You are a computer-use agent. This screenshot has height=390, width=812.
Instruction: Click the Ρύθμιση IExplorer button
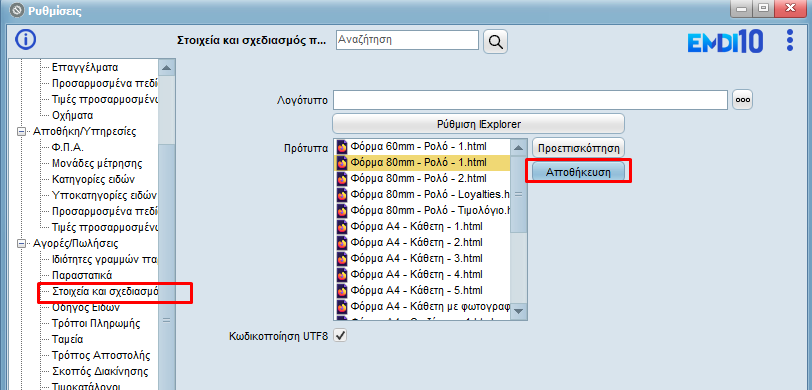pos(478,124)
